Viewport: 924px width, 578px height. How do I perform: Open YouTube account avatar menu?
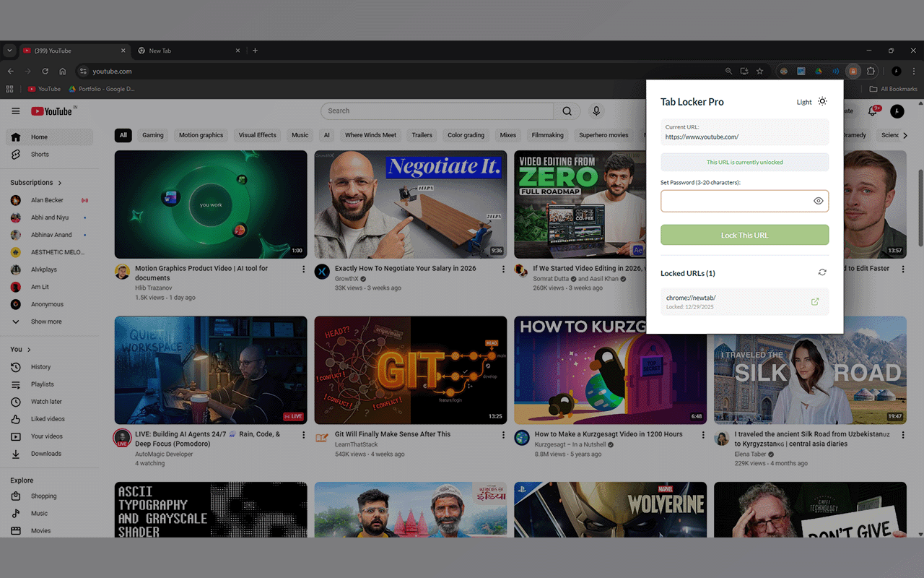click(897, 111)
